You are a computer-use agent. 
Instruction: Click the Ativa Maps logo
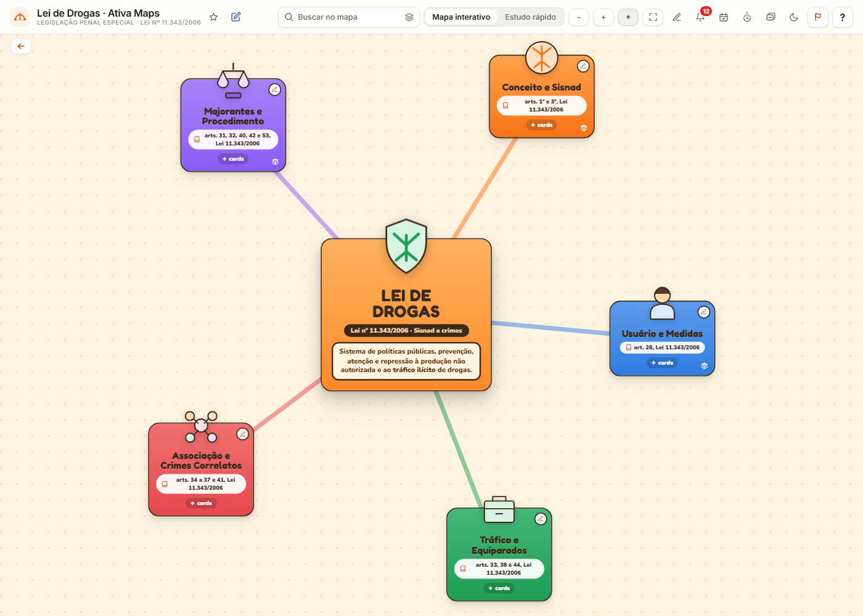[x=20, y=17]
